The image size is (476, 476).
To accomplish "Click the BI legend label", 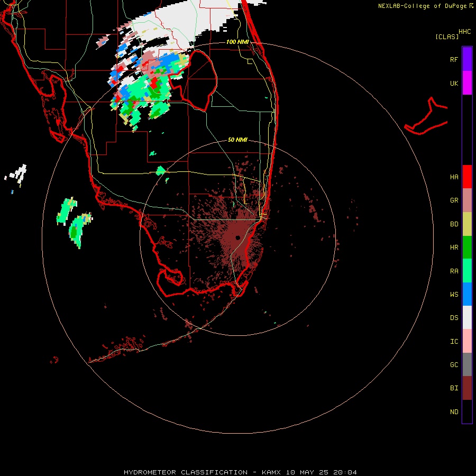I will 454,388.
